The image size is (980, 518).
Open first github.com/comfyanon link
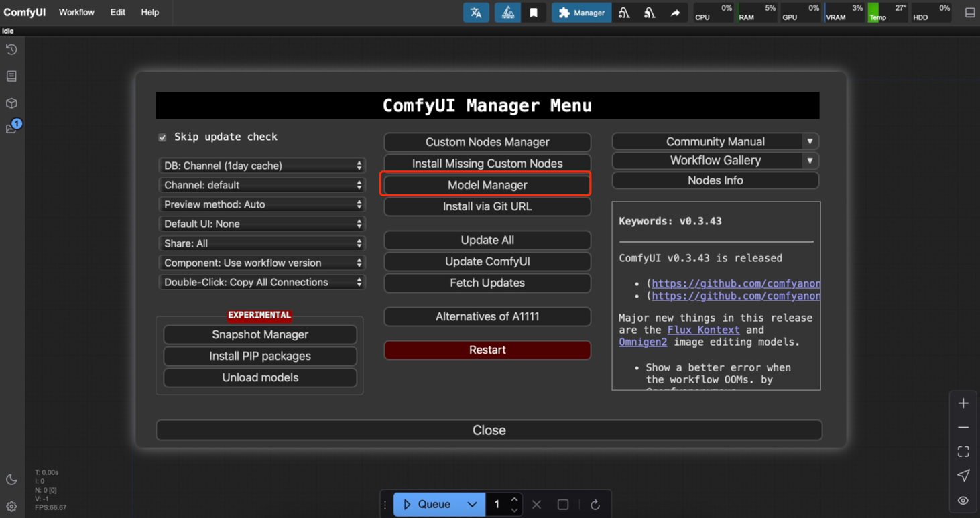[736, 283]
